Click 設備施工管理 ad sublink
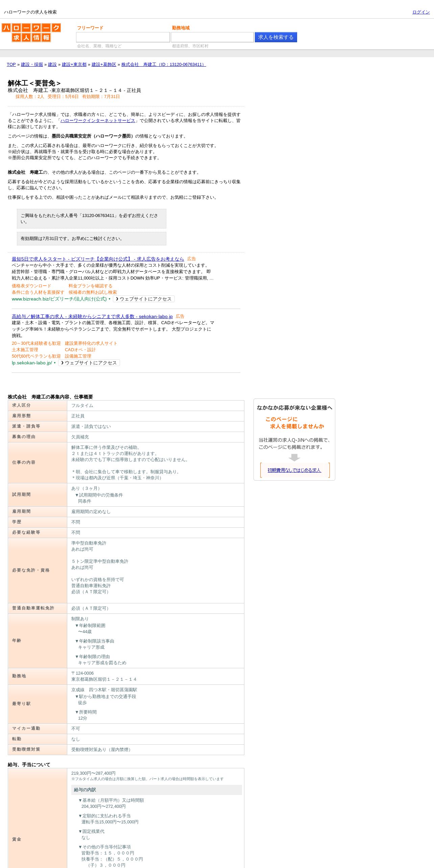 78,356
